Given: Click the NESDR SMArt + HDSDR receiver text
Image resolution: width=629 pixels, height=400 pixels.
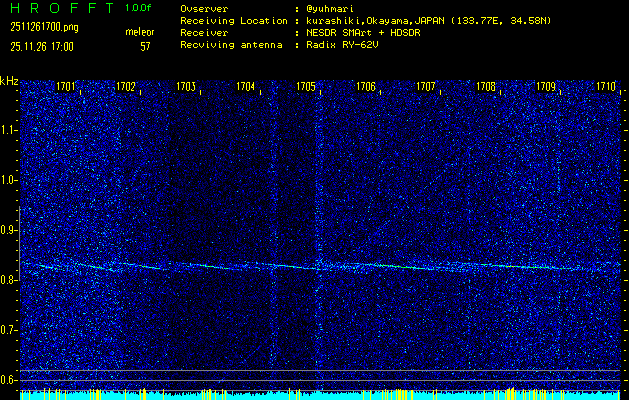Looking at the screenshot, I should (373, 33).
